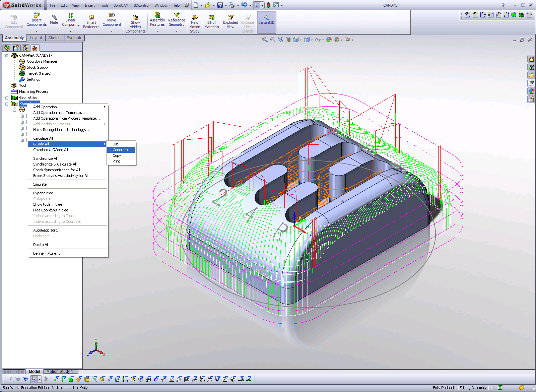
Task: Click the Open folder icon
Action: click(208, 5)
